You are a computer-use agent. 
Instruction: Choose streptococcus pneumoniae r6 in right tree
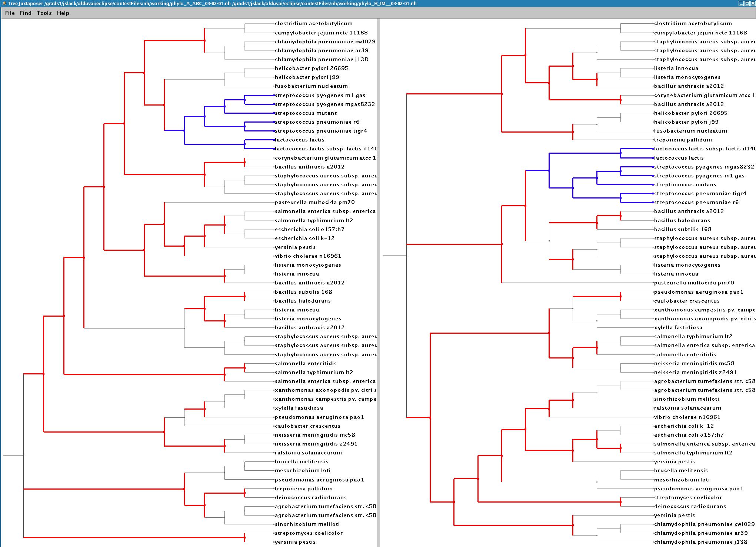[696, 202]
